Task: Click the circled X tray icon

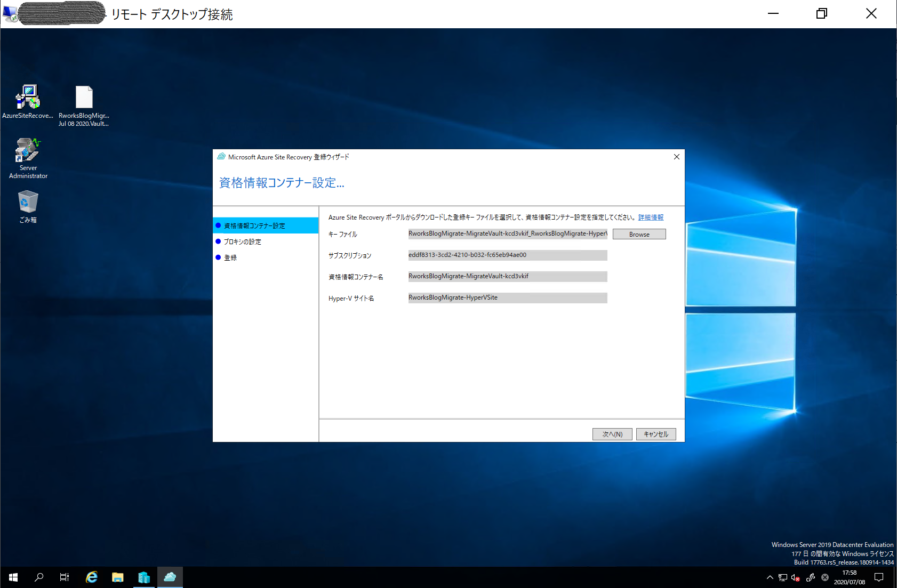Action: (825, 577)
